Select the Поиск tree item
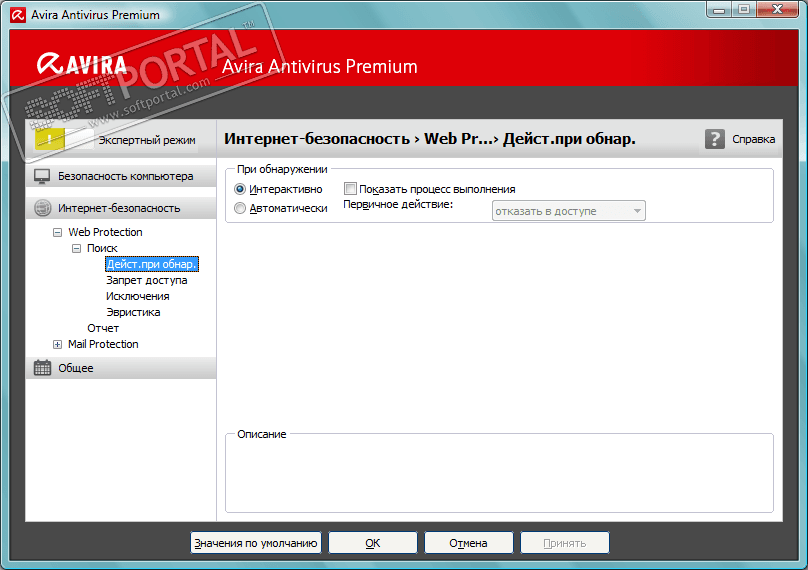The image size is (808, 570). click(102, 248)
